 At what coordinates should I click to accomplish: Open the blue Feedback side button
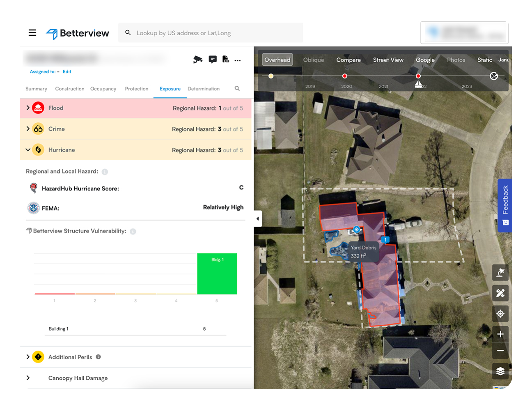(x=505, y=205)
